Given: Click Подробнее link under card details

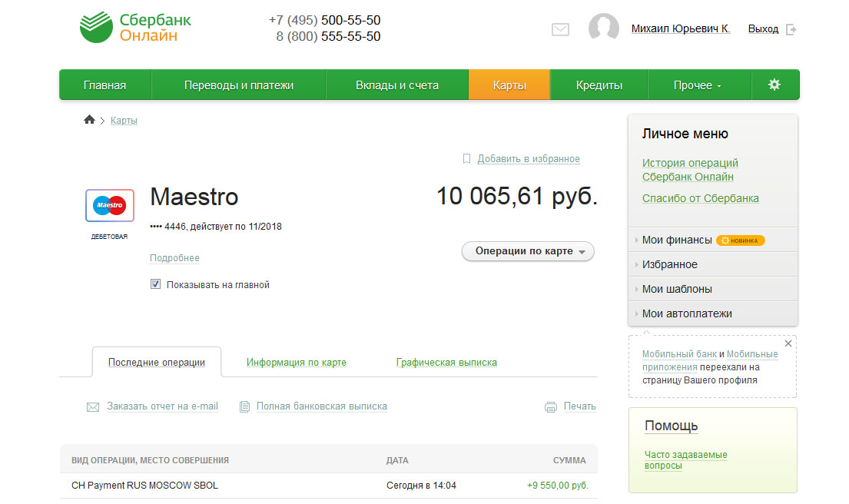Looking at the screenshot, I should tap(175, 257).
